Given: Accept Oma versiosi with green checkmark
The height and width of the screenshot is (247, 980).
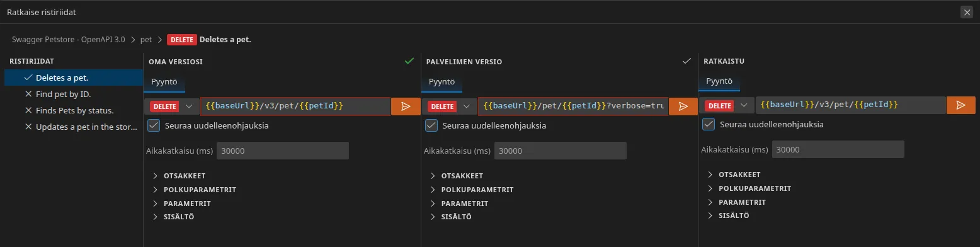Looking at the screenshot, I should pyautogui.click(x=409, y=61).
